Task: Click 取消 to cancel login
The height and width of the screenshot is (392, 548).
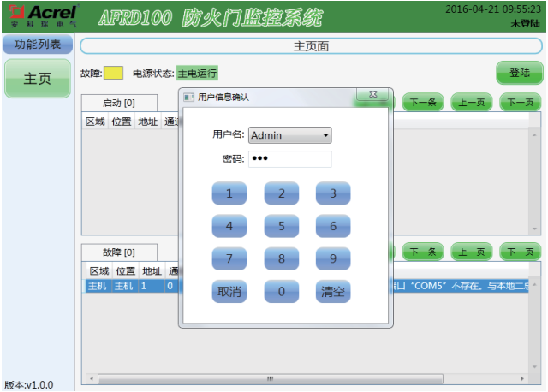Action: [x=229, y=292]
